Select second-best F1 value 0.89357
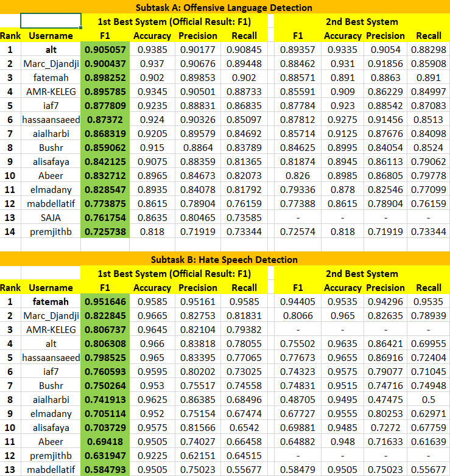Screen dimensions: 450x476 (298, 49)
